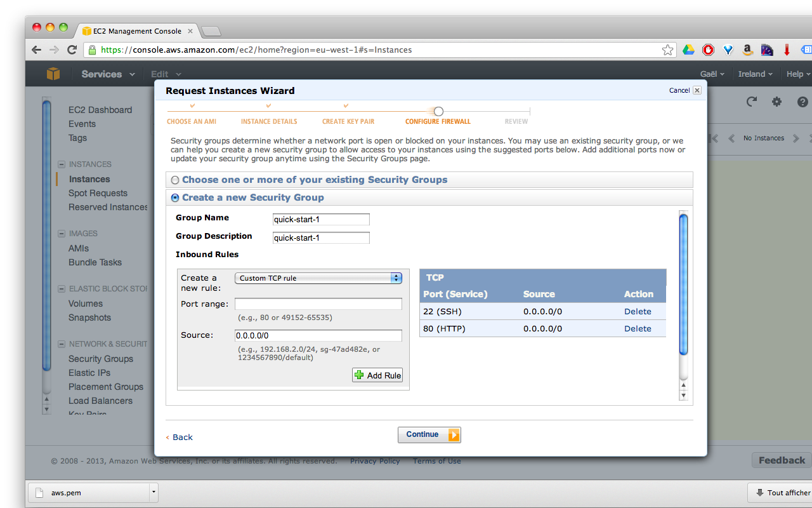This screenshot has height=508, width=812.
Task: Delete the 22 (SSH) inbound rule
Action: point(638,311)
